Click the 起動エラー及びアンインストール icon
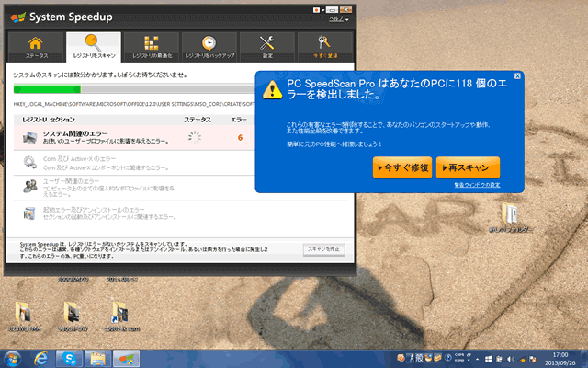The height and width of the screenshot is (368, 588). pos(29,213)
